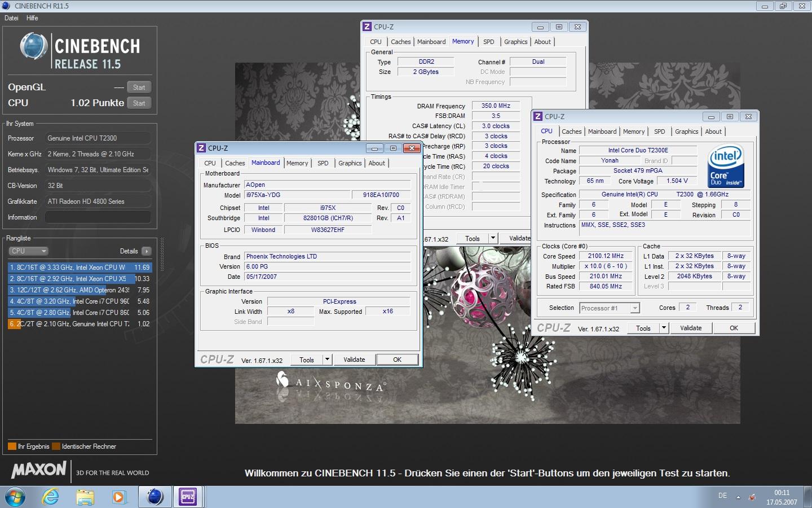
Task: Open About tab in Memory CPU-Z window
Action: 542,42
